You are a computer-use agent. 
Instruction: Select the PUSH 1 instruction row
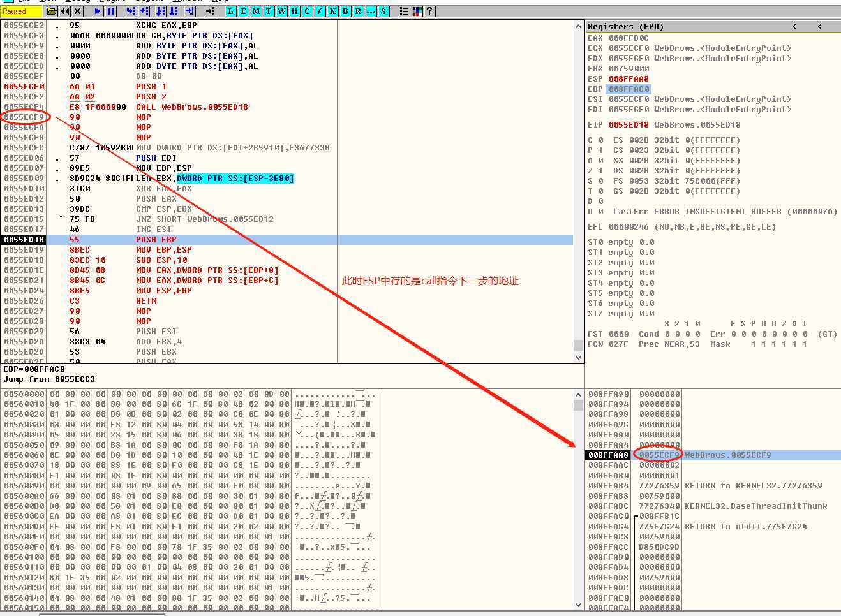pyautogui.click(x=287, y=87)
